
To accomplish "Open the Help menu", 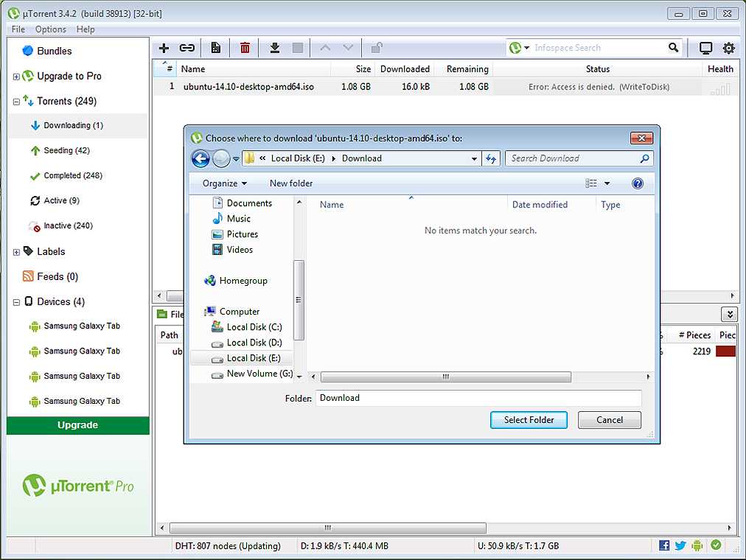I will 86,29.
